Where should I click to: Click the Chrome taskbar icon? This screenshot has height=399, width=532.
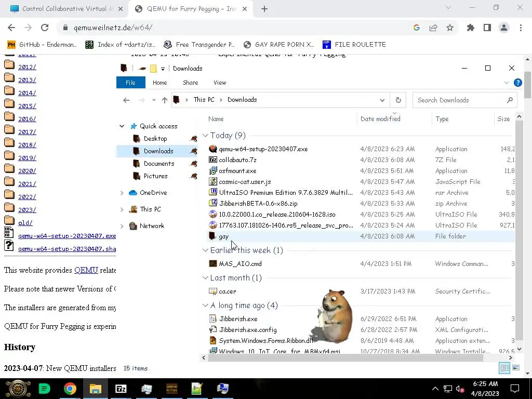pos(70,389)
